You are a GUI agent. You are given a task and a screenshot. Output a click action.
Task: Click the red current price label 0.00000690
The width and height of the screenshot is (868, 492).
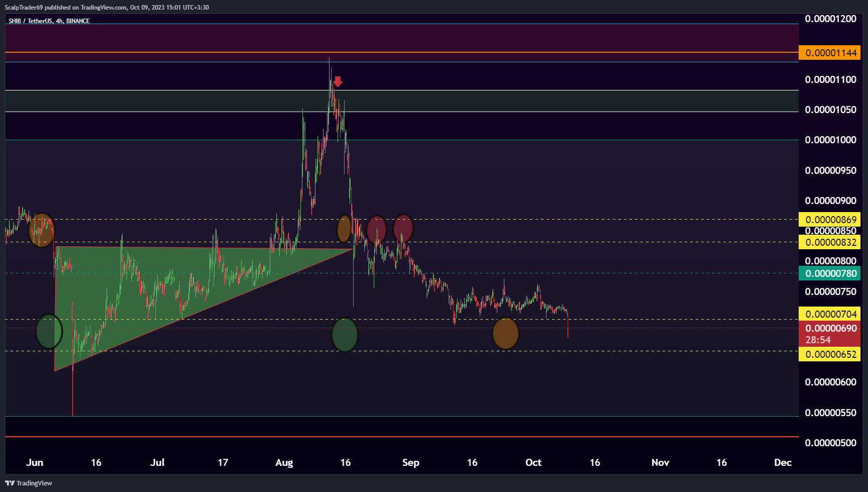tap(831, 328)
